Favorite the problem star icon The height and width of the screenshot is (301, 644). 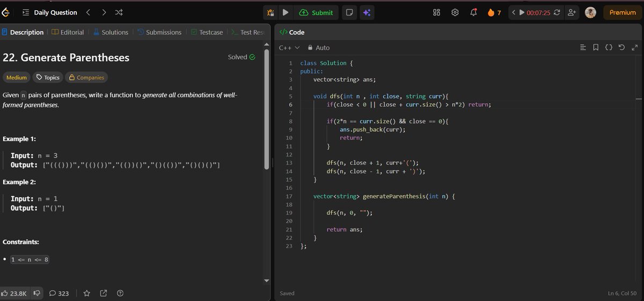click(x=88, y=293)
